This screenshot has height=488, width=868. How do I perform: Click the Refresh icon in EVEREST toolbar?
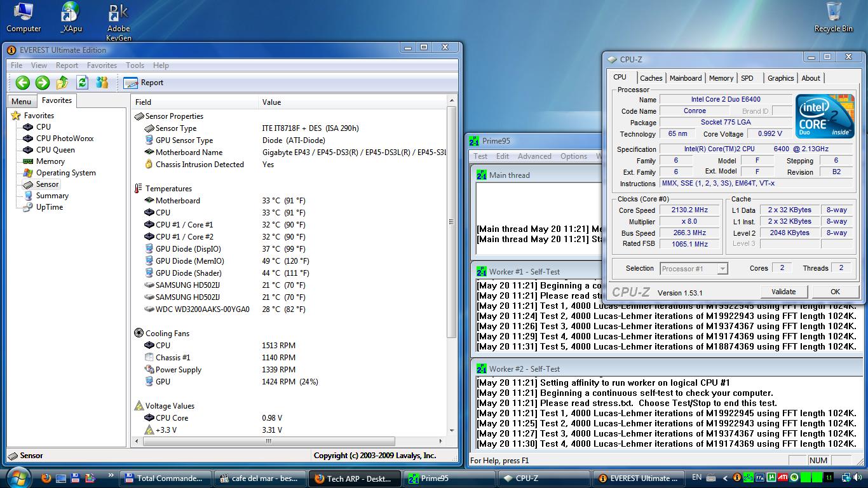point(82,83)
